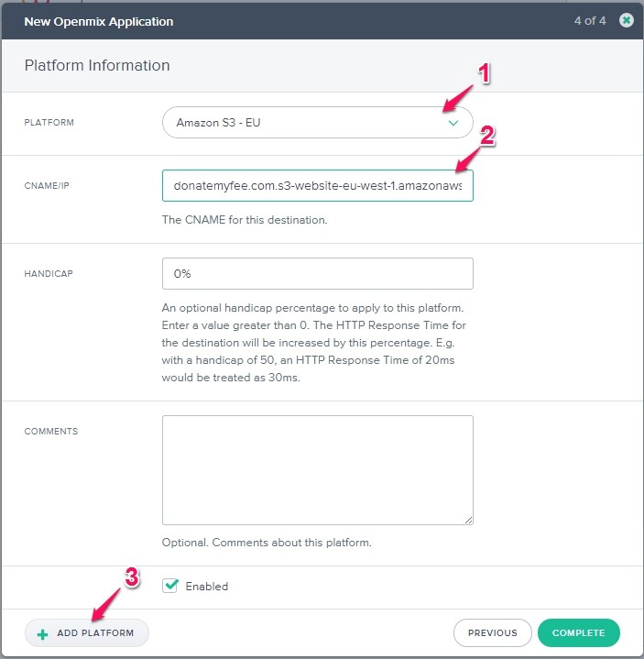644x659 pixels.
Task: Grab the Comments textarea resize handle
Action: (x=468, y=520)
